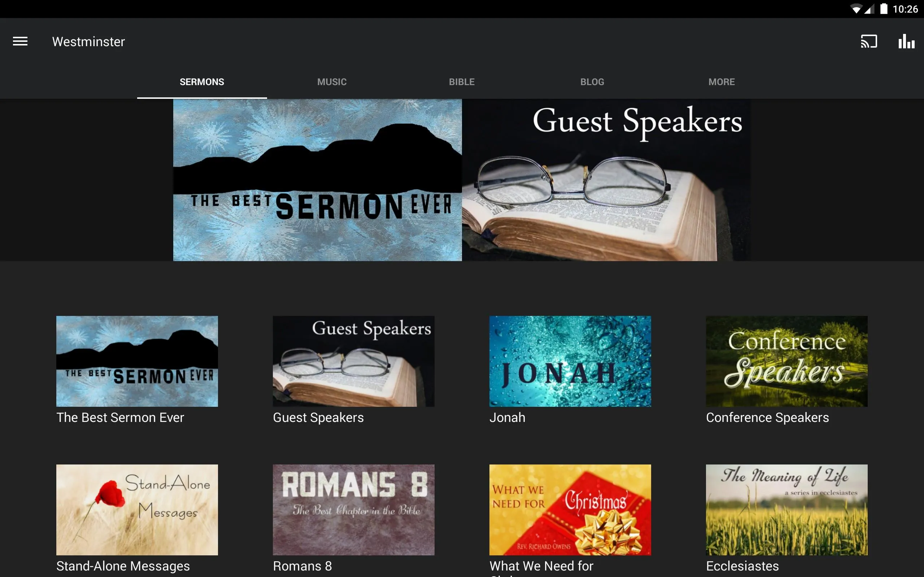Viewport: 924px width, 577px height.
Task: Select battery indicator in status bar
Action: point(881,9)
